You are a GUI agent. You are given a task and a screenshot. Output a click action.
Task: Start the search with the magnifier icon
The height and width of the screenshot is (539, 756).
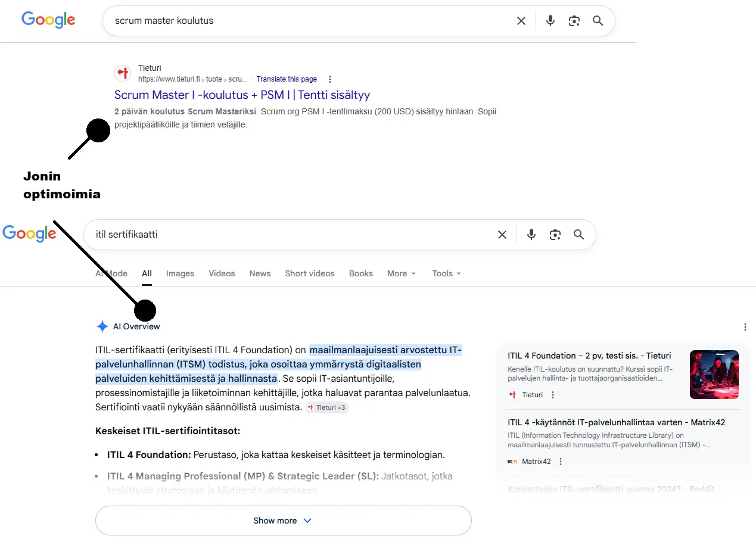click(x=598, y=20)
